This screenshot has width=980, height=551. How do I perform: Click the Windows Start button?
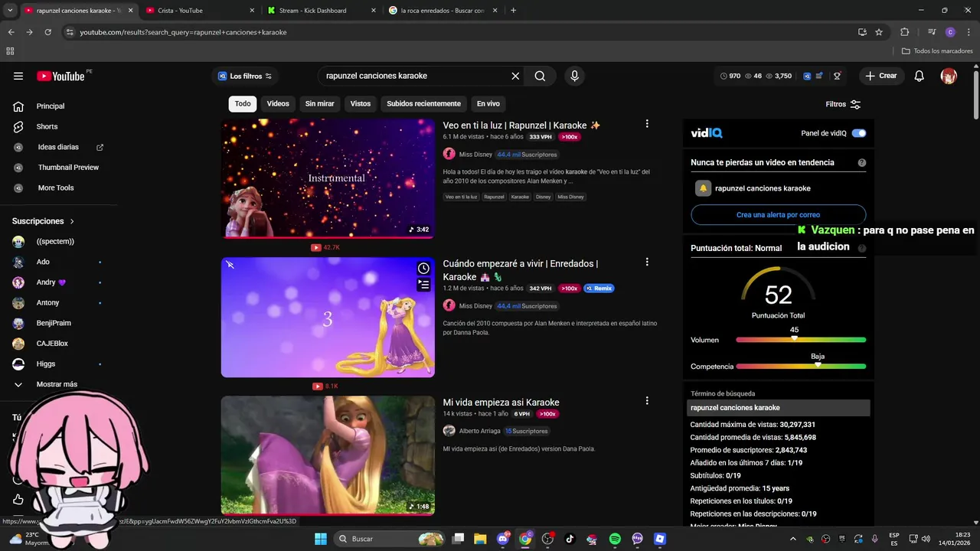click(320, 539)
